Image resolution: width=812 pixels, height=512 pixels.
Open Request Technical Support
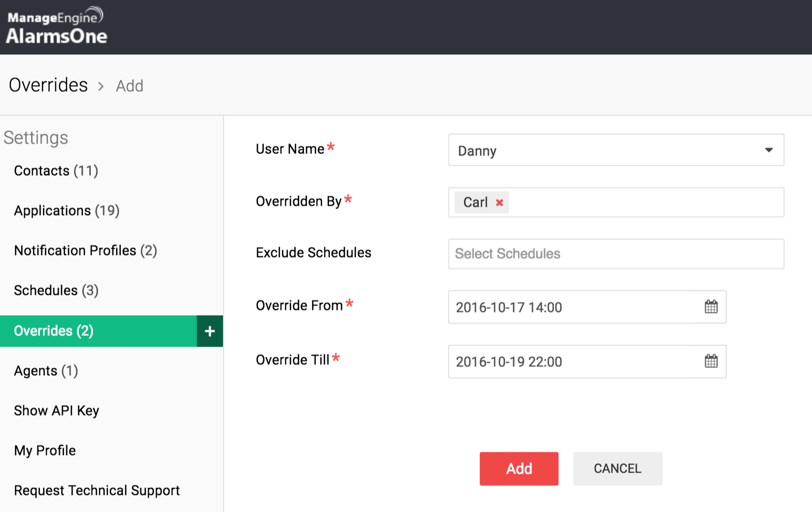pyautogui.click(x=97, y=490)
